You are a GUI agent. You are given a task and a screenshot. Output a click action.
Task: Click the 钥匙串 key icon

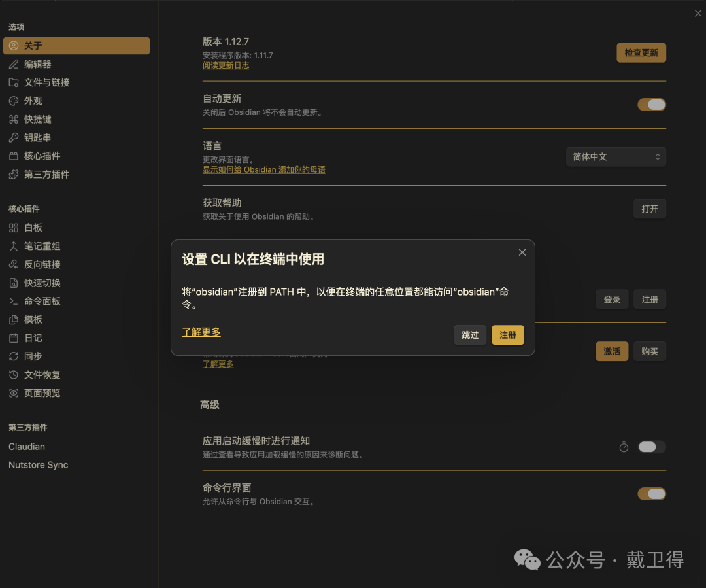point(14,137)
